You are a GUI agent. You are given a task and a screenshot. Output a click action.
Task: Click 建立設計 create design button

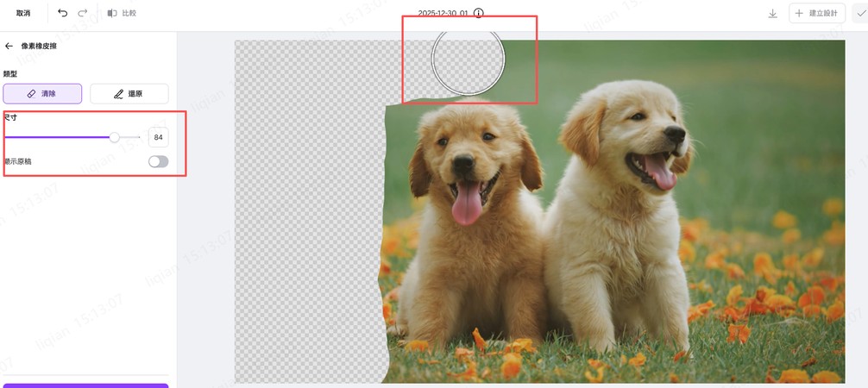pos(817,13)
